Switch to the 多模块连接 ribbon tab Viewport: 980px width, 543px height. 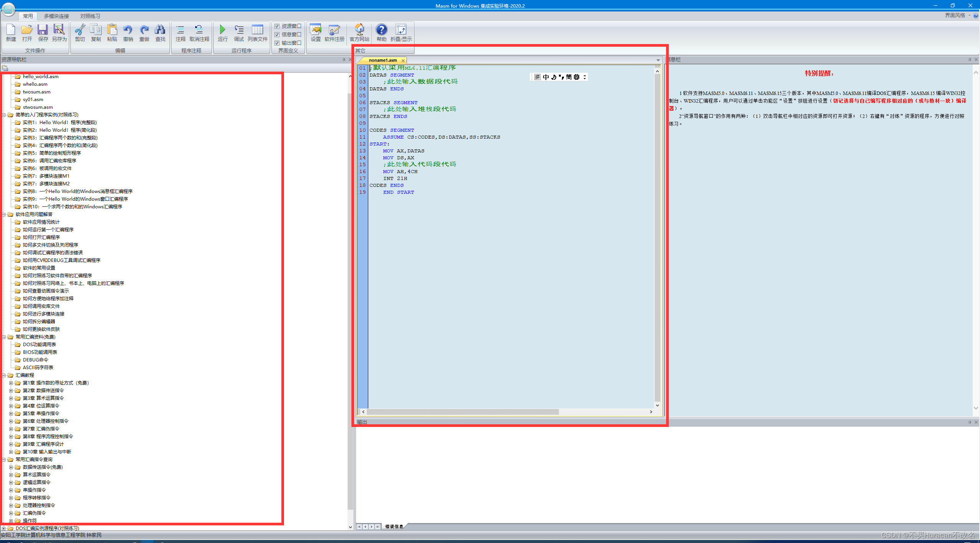click(56, 16)
